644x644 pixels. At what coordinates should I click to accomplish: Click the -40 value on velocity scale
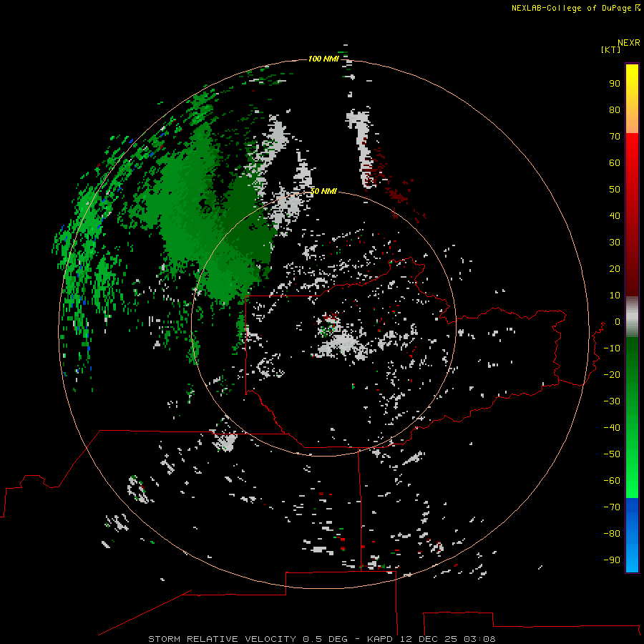pyautogui.click(x=612, y=428)
